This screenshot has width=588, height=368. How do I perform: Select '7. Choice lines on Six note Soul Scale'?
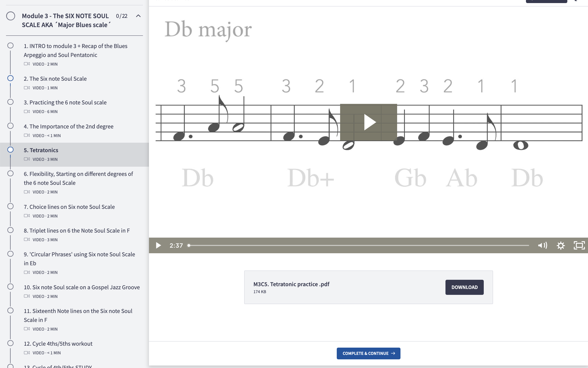(x=69, y=207)
